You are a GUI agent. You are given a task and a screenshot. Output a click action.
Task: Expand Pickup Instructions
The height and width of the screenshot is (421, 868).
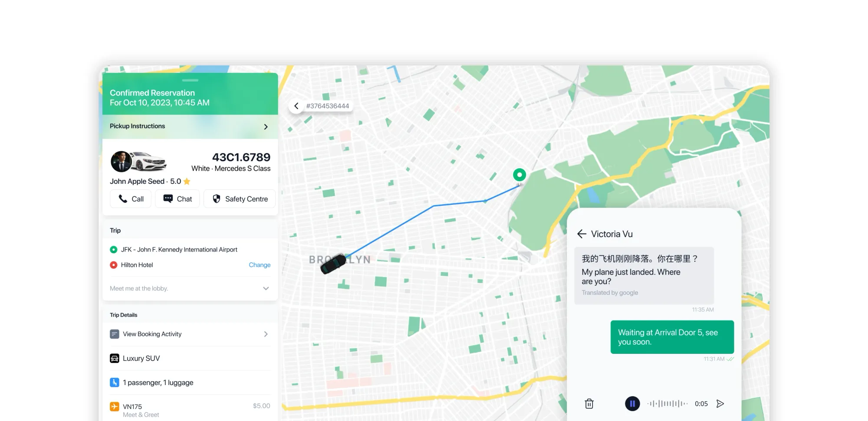(x=266, y=127)
